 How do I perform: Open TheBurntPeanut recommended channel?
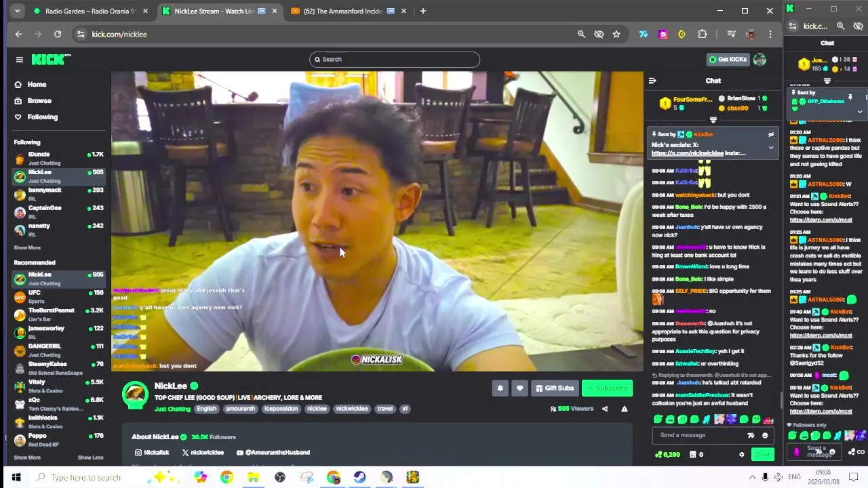click(59, 314)
